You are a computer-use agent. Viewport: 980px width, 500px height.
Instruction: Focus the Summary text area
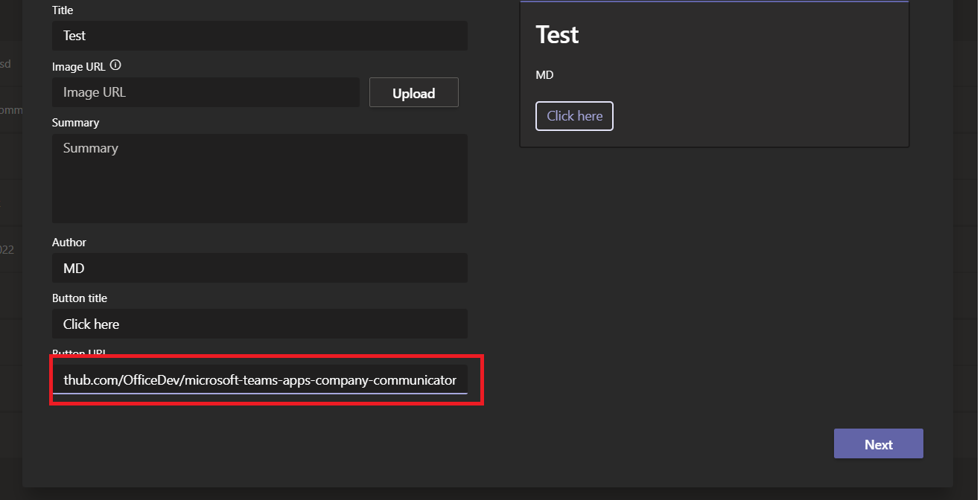[x=259, y=178]
